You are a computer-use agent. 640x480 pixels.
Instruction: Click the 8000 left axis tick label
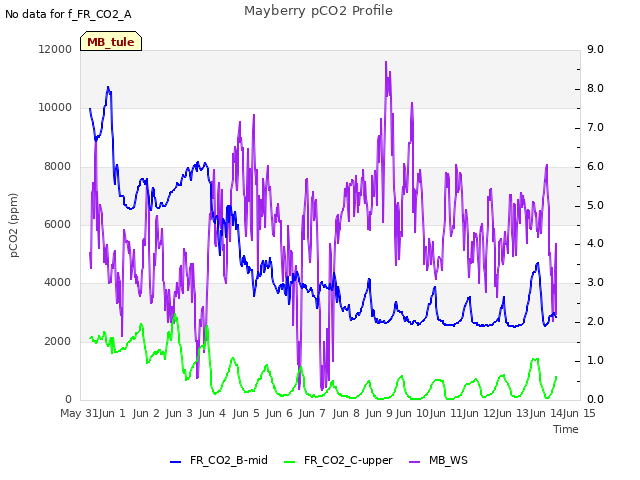click(x=58, y=166)
